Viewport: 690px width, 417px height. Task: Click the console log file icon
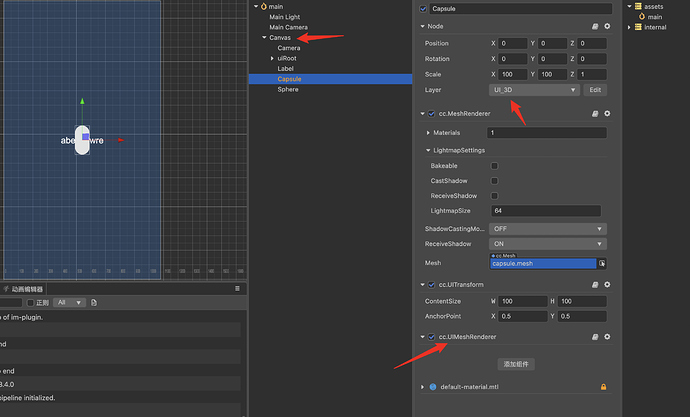[x=94, y=303]
